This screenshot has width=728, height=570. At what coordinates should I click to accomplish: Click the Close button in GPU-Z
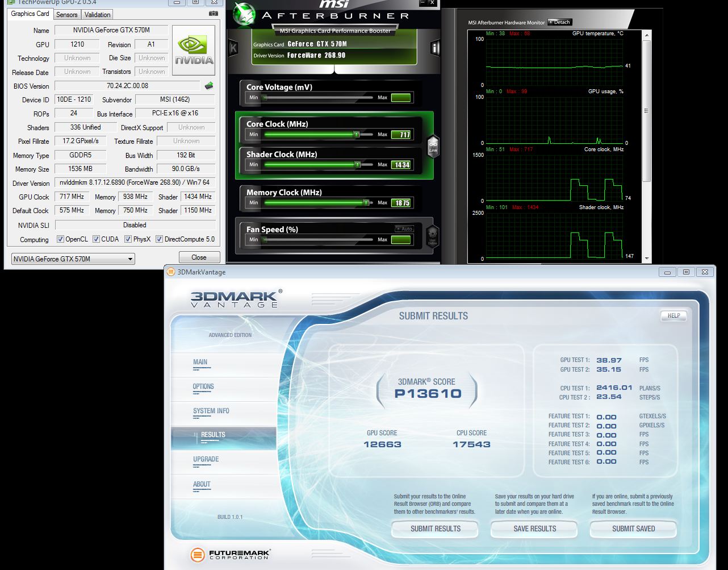click(x=199, y=257)
